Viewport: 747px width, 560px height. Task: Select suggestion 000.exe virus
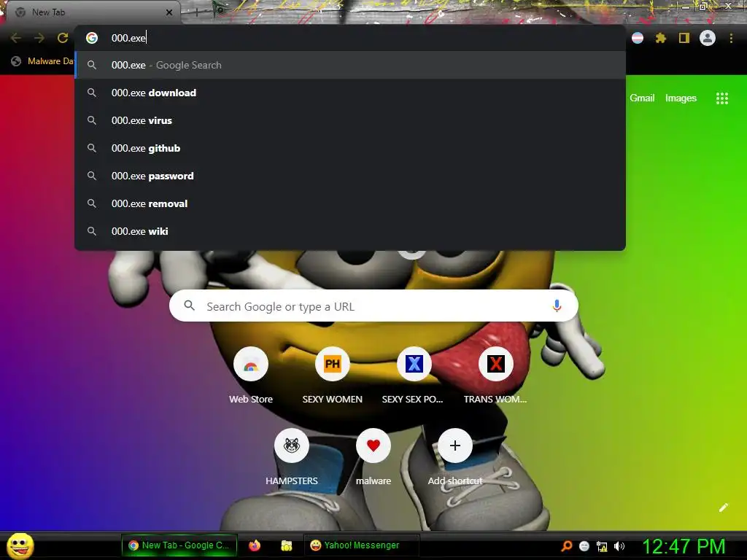tap(350, 120)
